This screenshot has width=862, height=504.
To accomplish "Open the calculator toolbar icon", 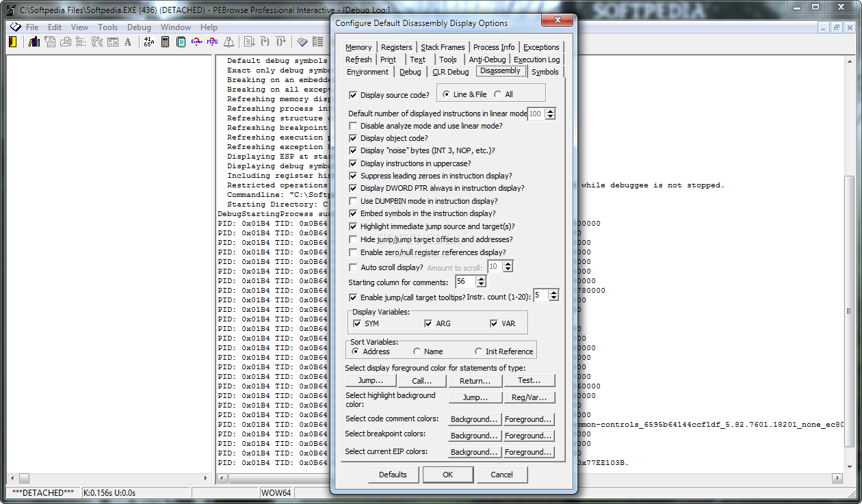I will [165, 42].
